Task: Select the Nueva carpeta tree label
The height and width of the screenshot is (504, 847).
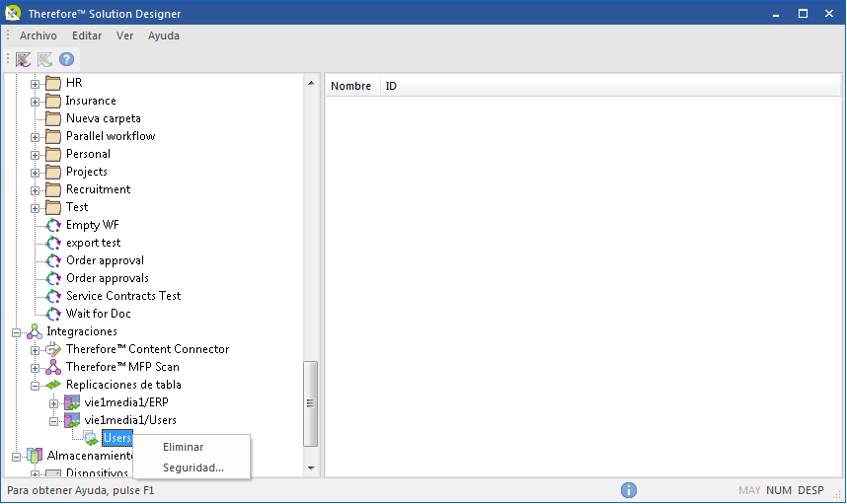Action: 104,118
